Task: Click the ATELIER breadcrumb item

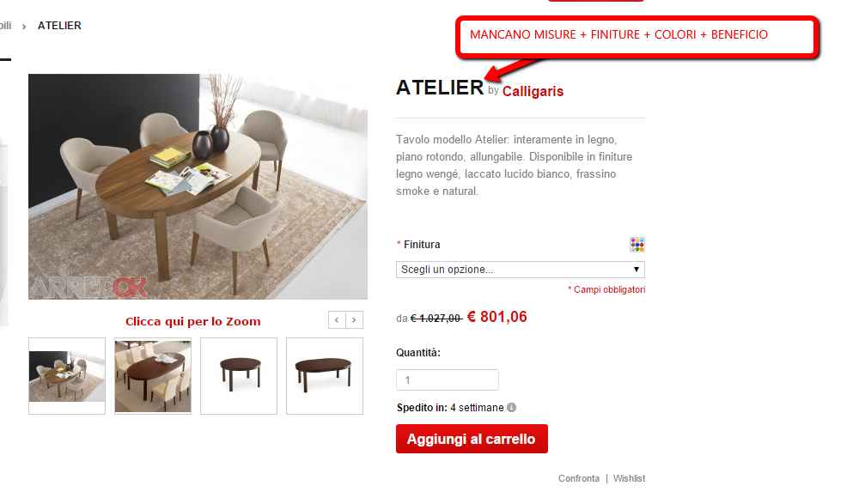Action: pyautogui.click(x=59, y=26)
